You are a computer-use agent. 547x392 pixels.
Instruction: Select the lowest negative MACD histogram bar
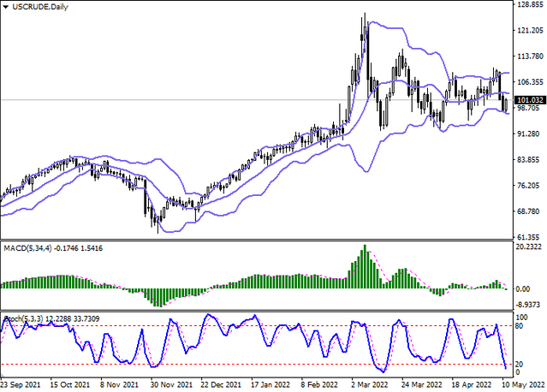click(160, 298)
